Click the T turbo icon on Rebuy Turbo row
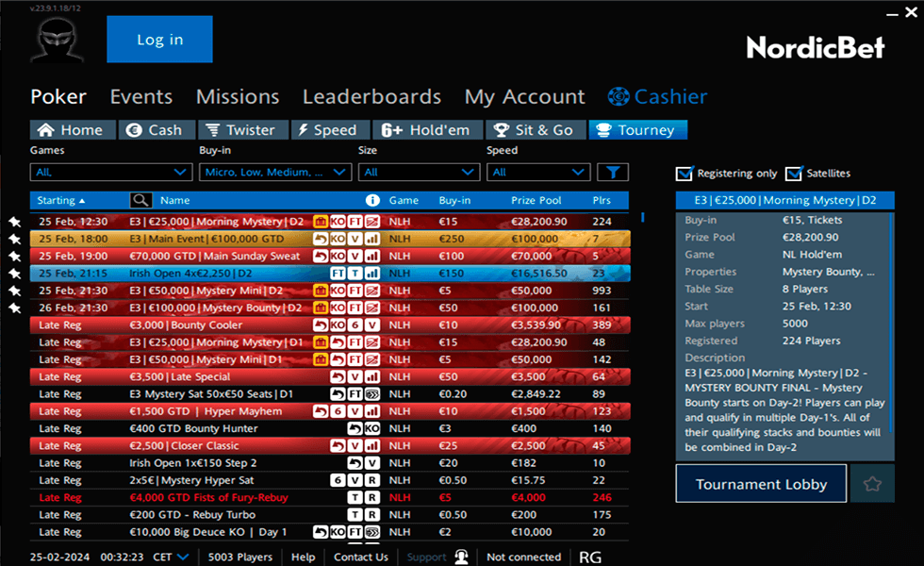 [355, 515]
